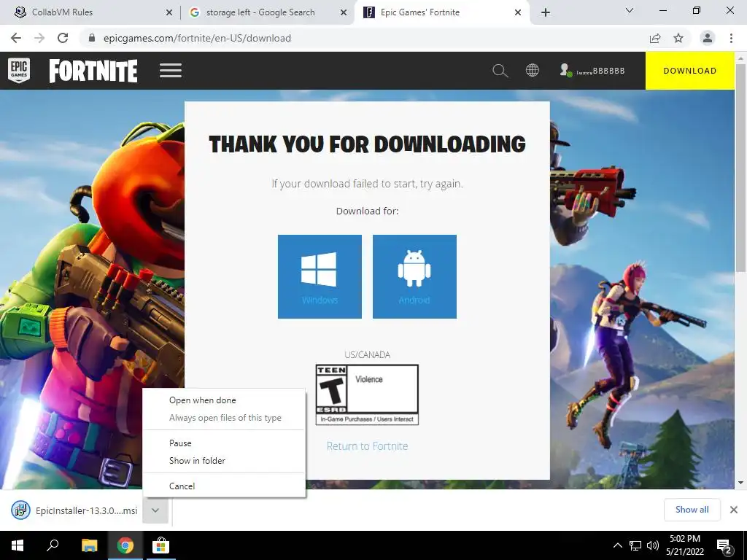View site information lock icon
Viewport: 747px width, 560px height.
92,38
